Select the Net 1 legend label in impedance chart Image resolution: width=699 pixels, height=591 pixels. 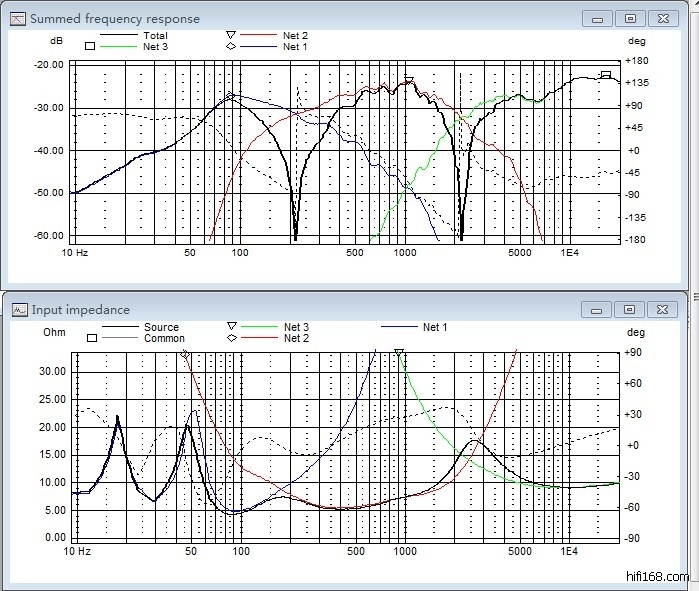pyautogui.click(x=435, y=327)
